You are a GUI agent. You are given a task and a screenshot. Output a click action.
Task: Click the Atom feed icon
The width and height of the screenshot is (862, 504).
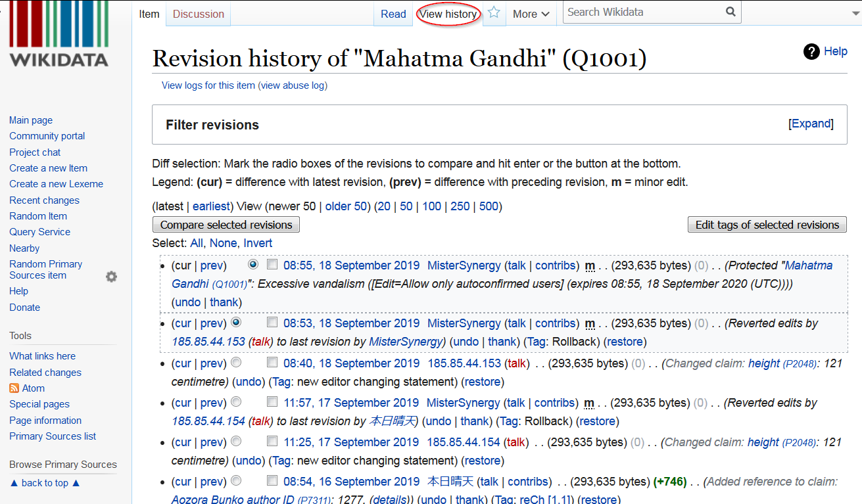(x=14, y=388)
